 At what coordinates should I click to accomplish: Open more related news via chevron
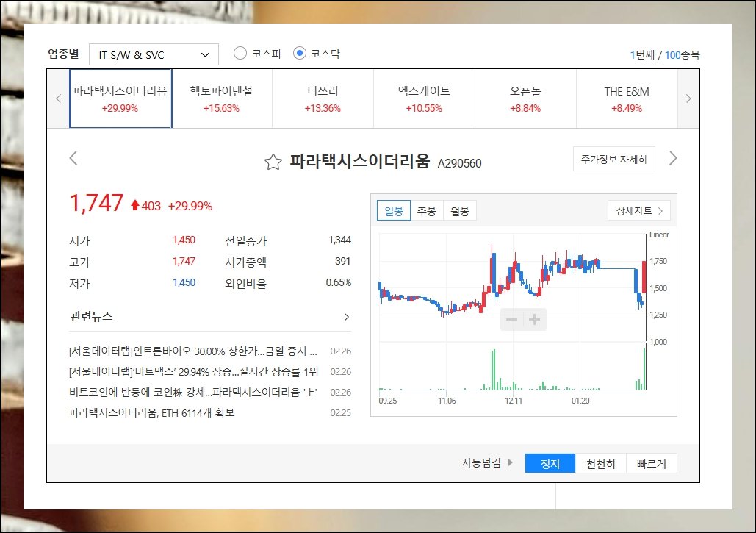[346, 317]
